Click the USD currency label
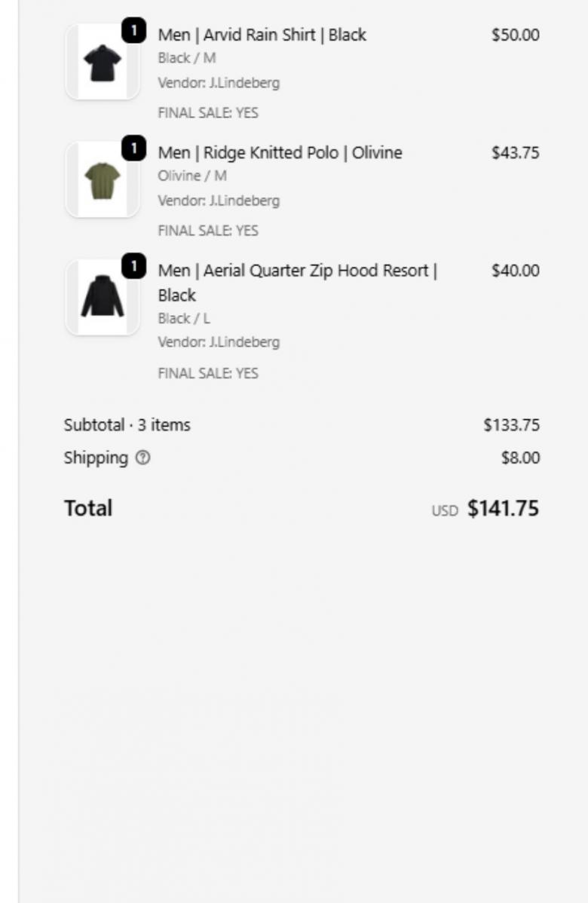This screenshot has width=588, height=903. 446,511
